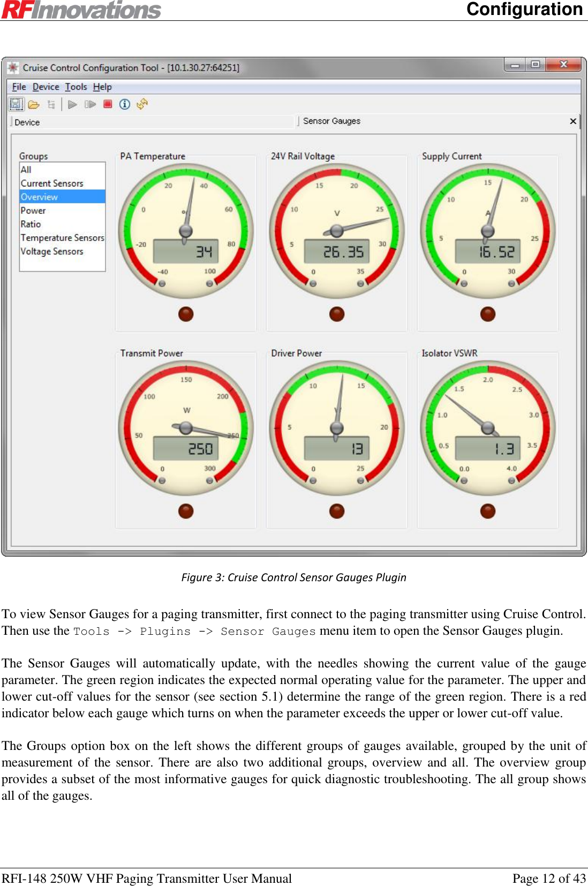Screen dimensions: 588x886
Task: Click the Step forward toolbar icon
Action: click(x=90, y=104)
